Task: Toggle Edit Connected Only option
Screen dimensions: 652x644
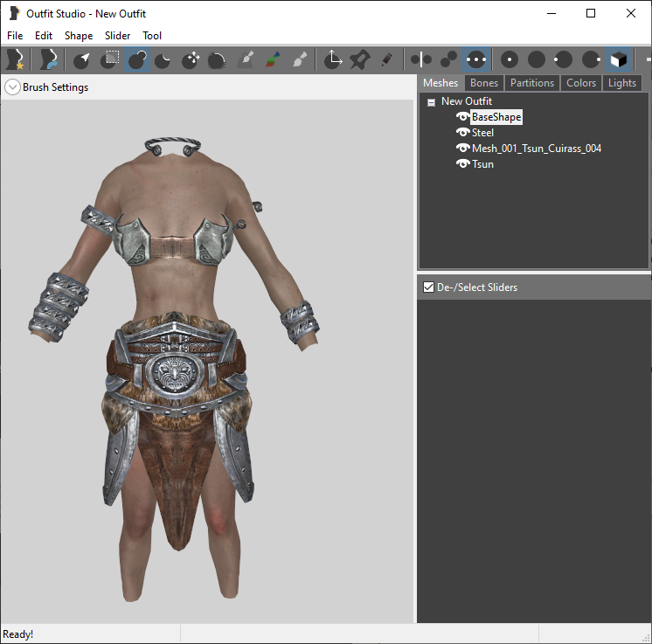Action: point(448,59)
